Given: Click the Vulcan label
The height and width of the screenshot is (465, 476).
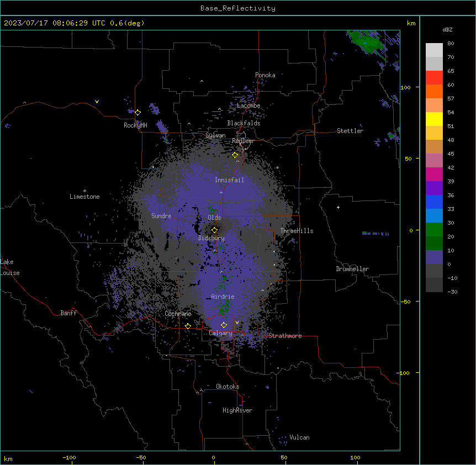Looking at the screenshot, I should point(300,437).
